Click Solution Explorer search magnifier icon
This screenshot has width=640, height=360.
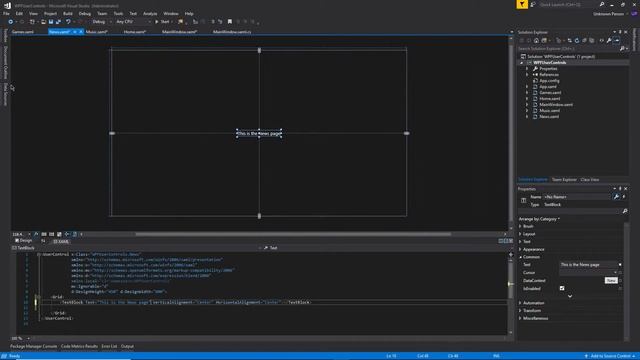tap(622, 49)
